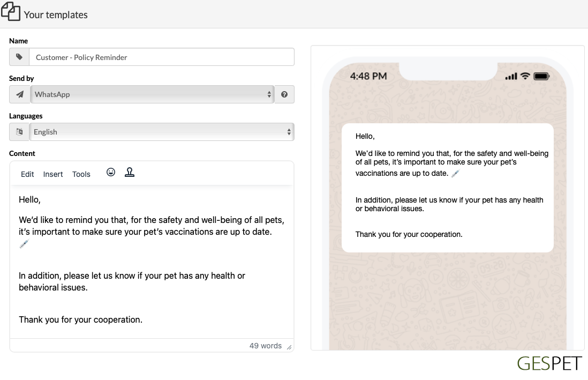This screenshot has width=588, height=380.
Task: Open the Tools menu in the content editor
Action: pyautogui.click(x=81, y=174)
